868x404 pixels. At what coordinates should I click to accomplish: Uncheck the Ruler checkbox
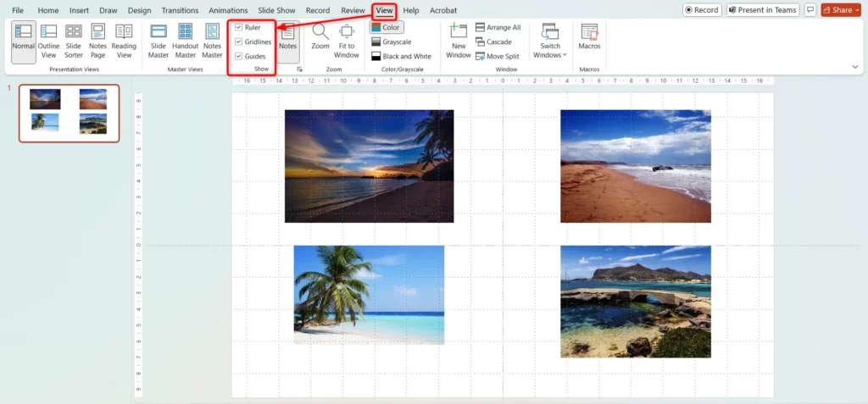[x=239, y=27]
